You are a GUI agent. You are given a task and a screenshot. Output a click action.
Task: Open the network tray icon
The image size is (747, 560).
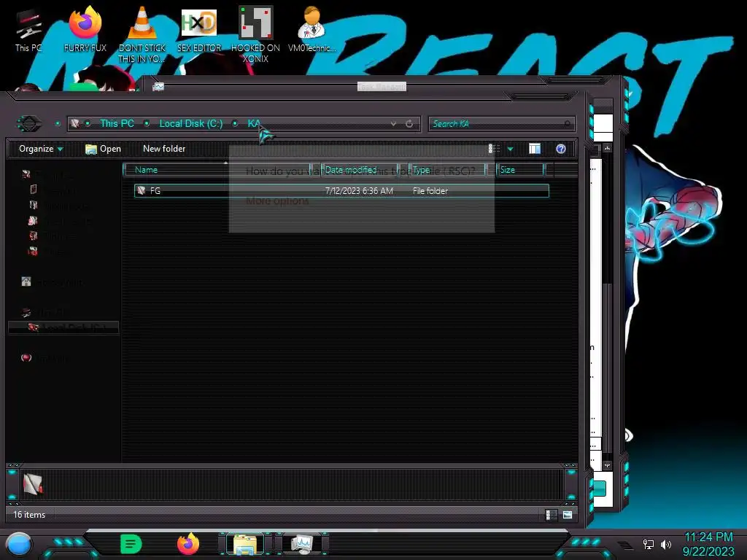point(648,544)
